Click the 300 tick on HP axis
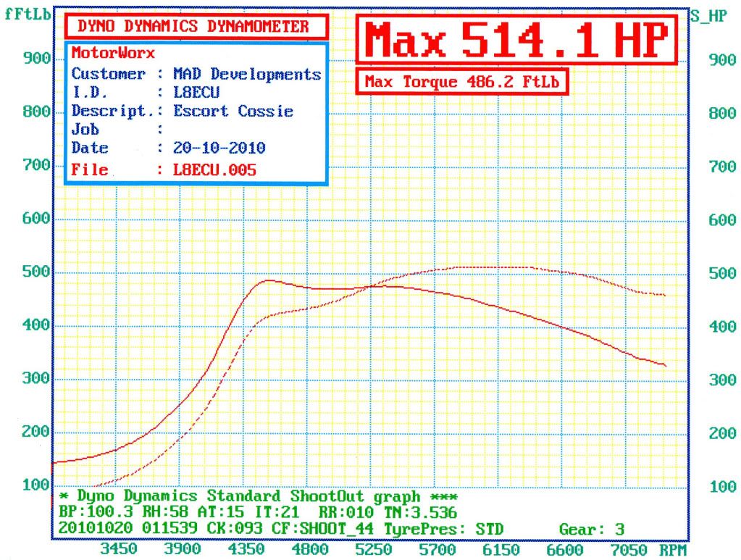This screenshot has width=741, height=560. point(722,380)
